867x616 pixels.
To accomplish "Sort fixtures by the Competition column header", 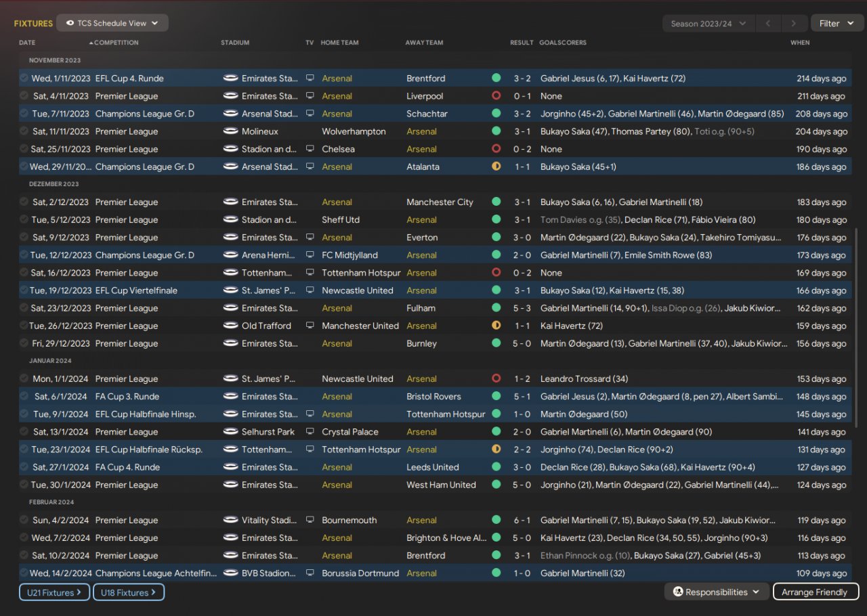I will coord(117,43).
